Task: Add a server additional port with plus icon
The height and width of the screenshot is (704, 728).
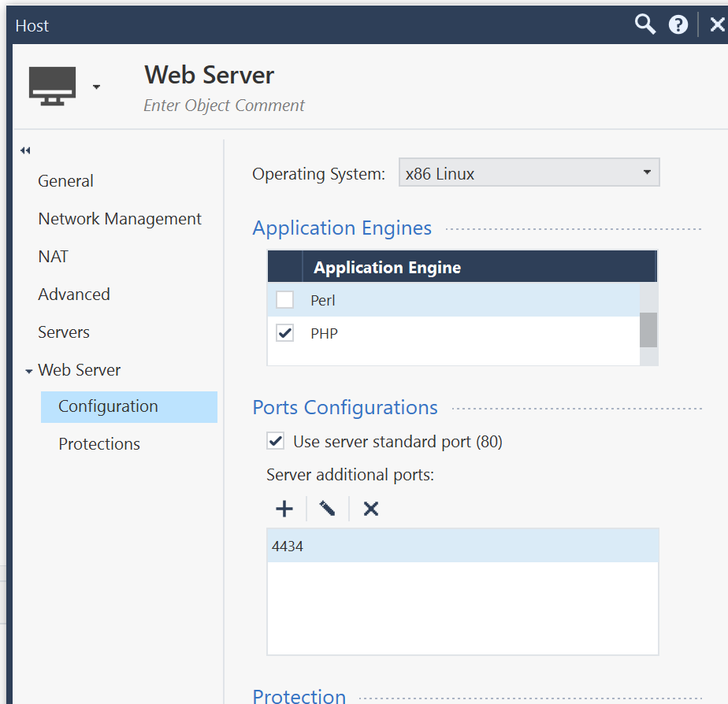Action: pos(284,509)
